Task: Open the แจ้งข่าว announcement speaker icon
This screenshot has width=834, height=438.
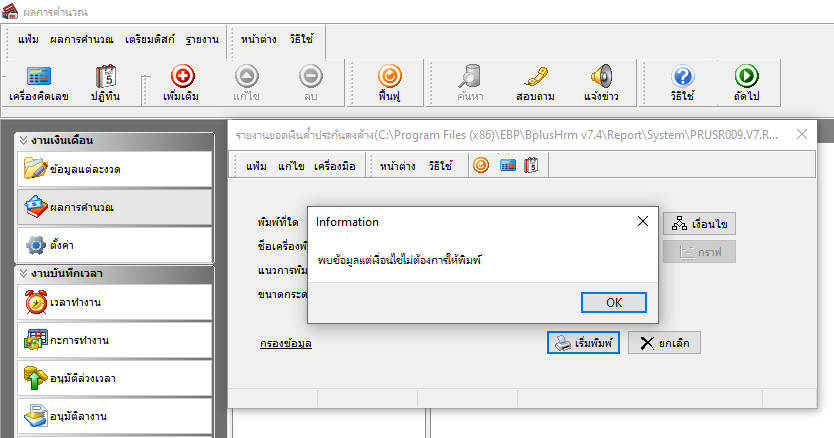Action: pyautogui.click(x=601, y=83)
